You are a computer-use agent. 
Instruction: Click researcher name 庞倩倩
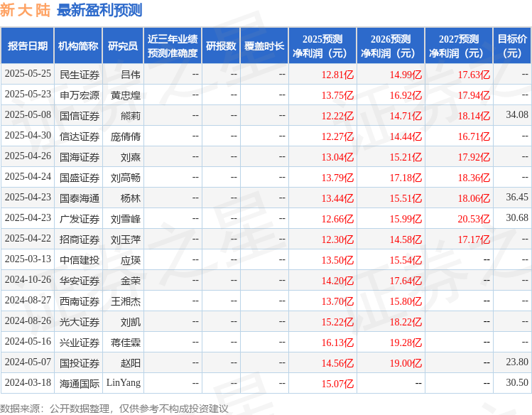[x=126, y=136]
